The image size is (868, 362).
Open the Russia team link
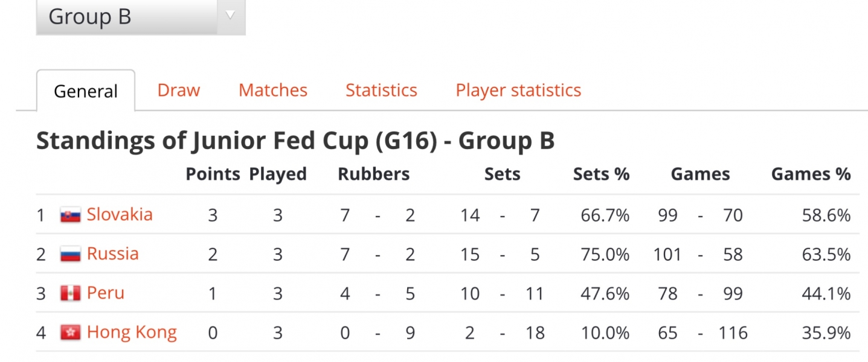pyautogui.click(x=113, y=253)
